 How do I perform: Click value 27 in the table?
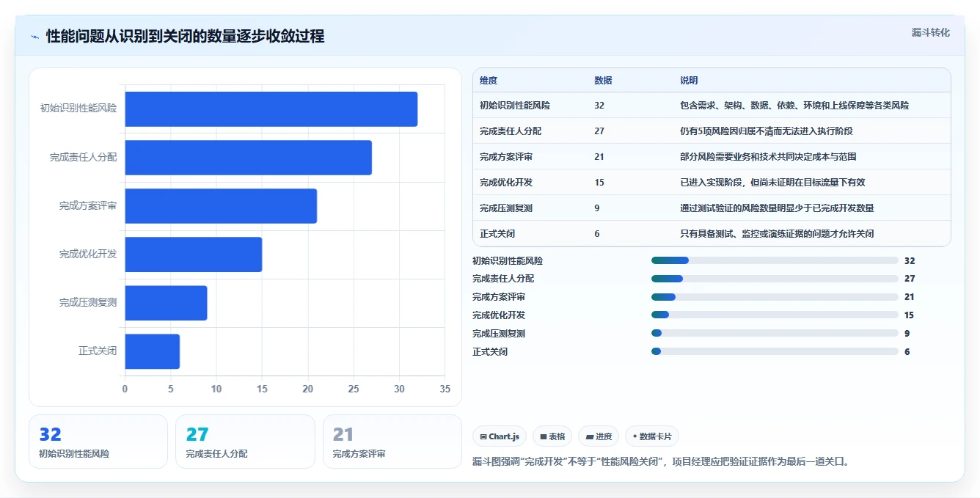click(599, 131)
